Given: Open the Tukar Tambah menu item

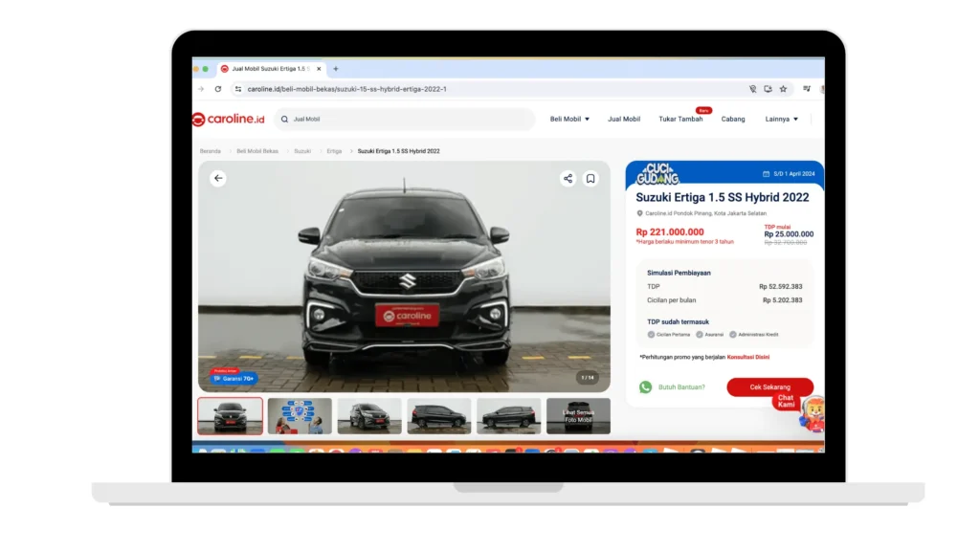Looking at the screenshot, I should [680, 119].
